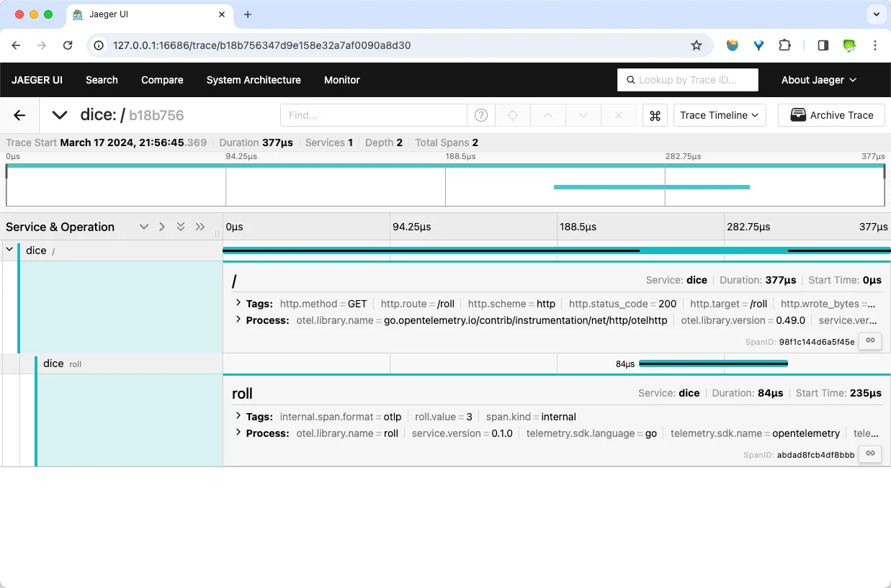The image size is (891, 588).
Task: Open the About Jaeger menu
Action: [x=818, y=80]
